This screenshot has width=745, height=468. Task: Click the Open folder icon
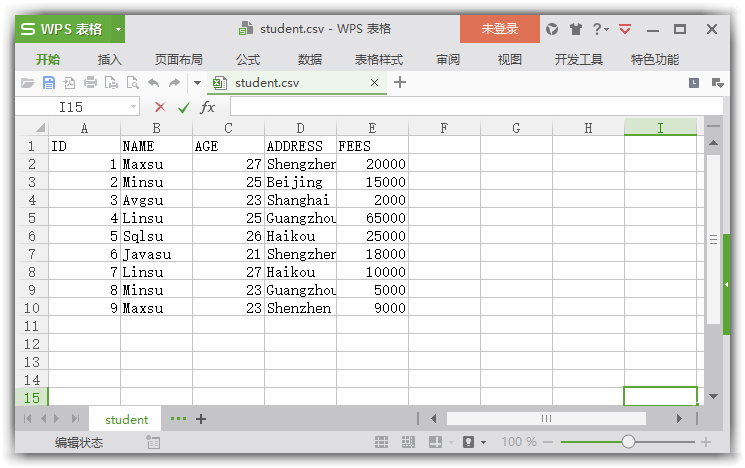pyautogui.click(x=28, y=83)
